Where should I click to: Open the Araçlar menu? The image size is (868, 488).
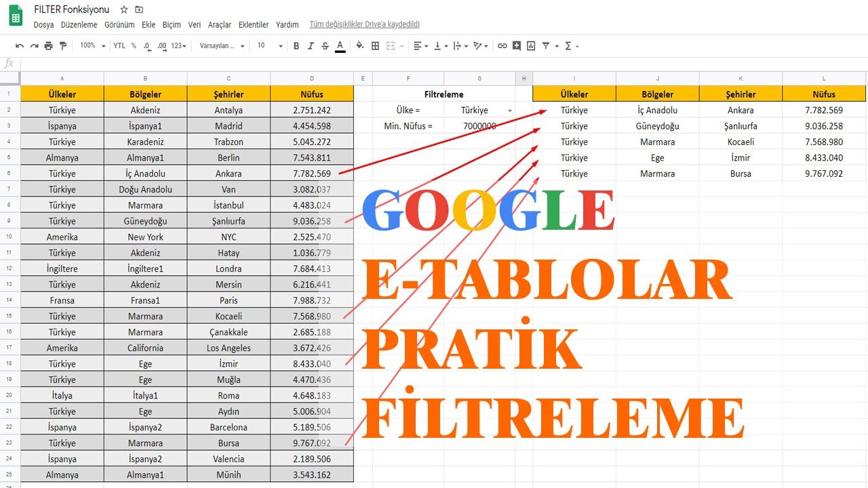pos(220,24)
